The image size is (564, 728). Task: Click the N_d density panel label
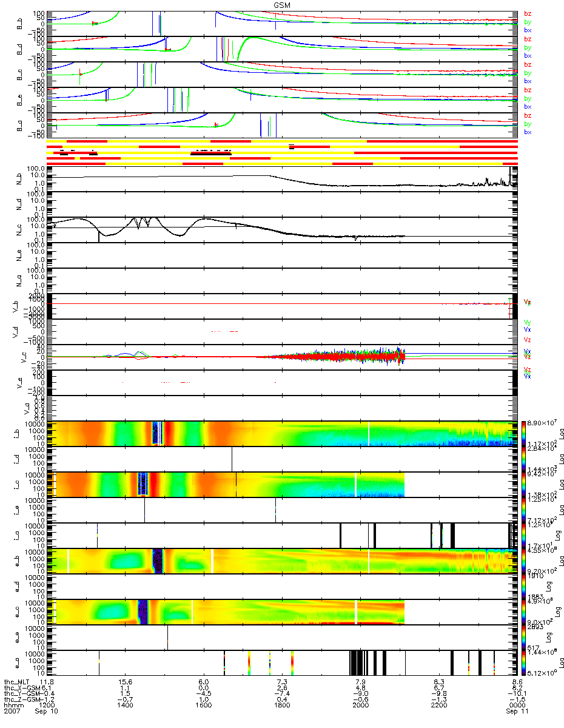20,203
